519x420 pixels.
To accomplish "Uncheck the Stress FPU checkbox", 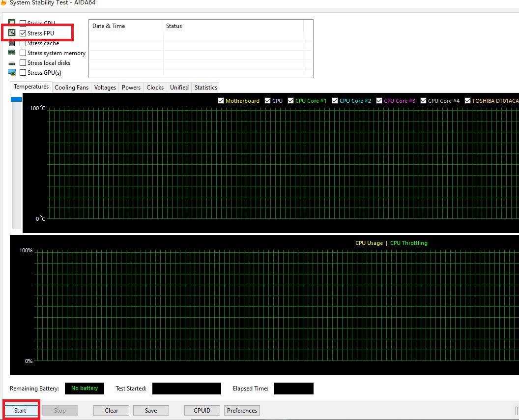I will click(23, 33).
